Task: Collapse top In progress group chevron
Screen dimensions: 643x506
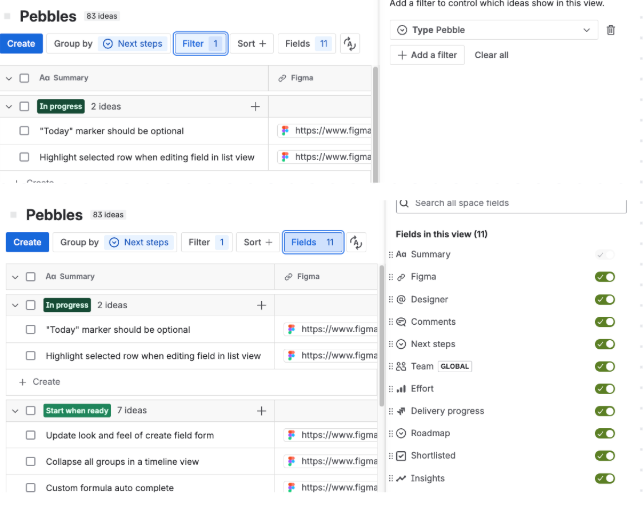Action: point(9,107)
